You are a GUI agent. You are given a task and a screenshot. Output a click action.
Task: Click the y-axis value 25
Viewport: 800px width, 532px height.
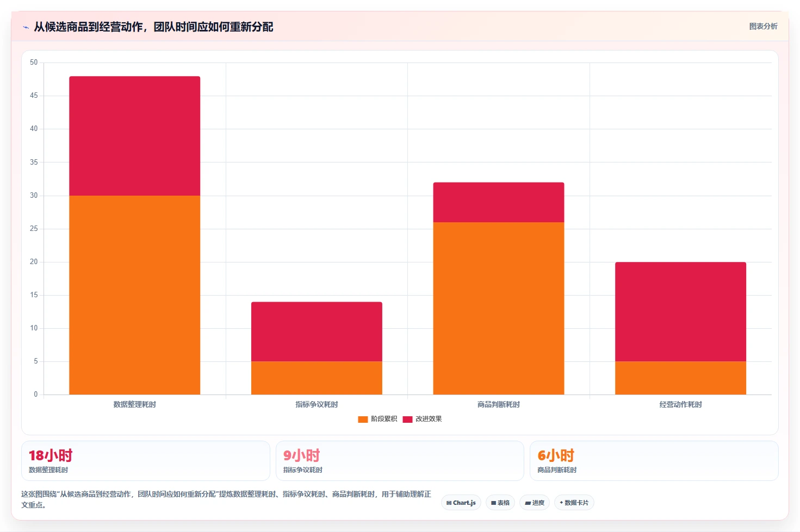click(x=34, y=229)
